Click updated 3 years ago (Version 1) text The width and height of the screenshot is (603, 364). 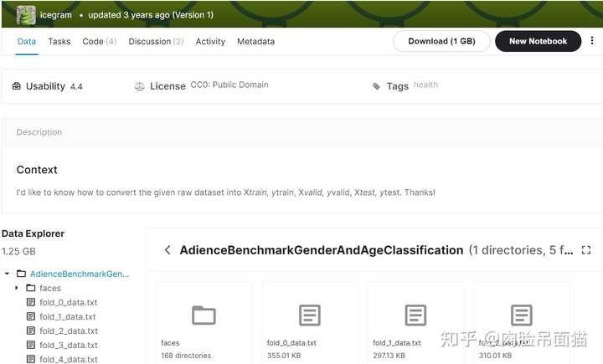(151, 15)
